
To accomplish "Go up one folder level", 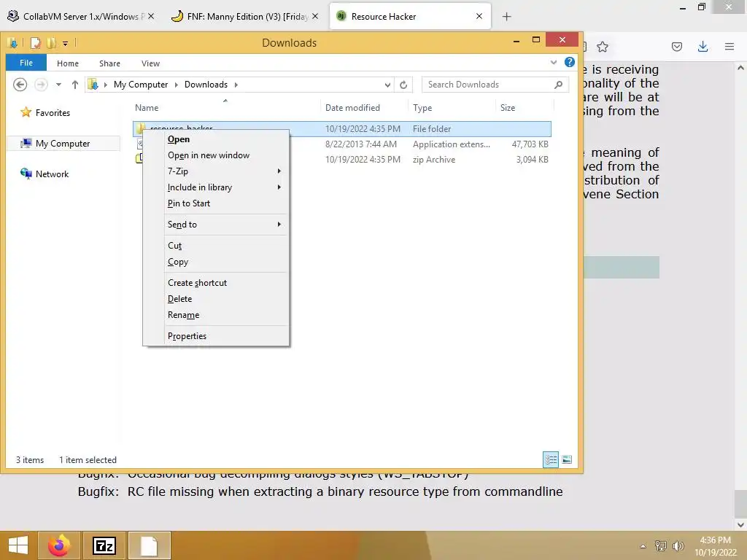I will 75,85.
